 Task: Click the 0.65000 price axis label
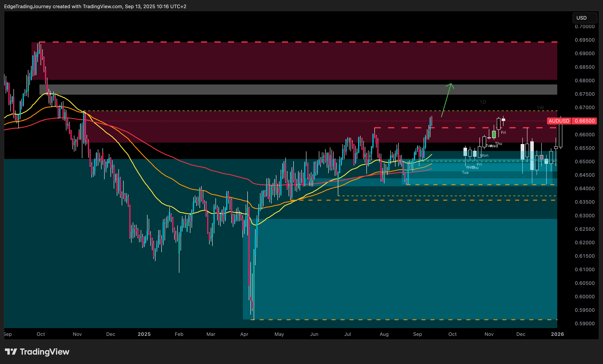click(x=585, y=161)
